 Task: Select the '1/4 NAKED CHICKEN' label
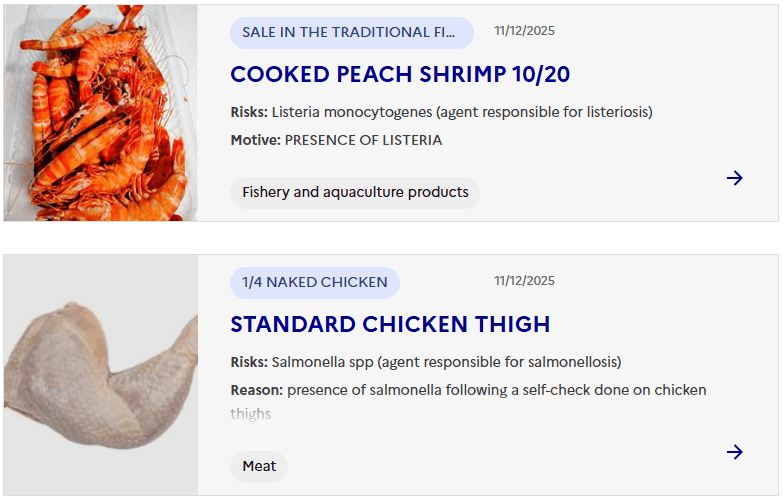(314, 282)
